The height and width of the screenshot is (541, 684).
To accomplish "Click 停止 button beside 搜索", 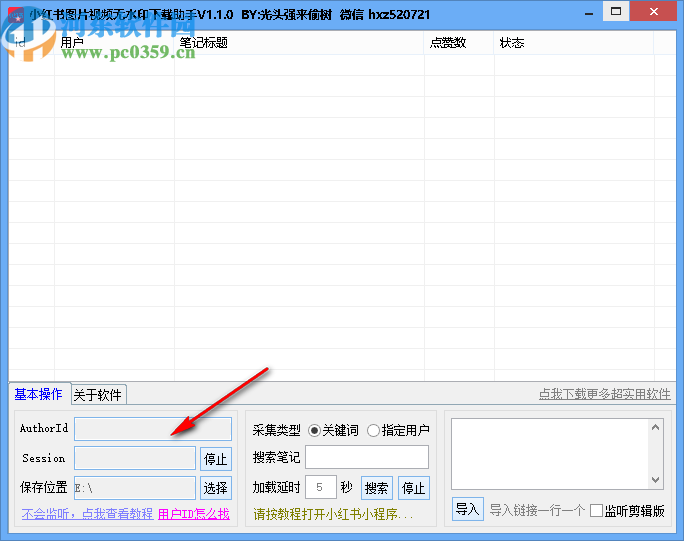I will point(414,488).
